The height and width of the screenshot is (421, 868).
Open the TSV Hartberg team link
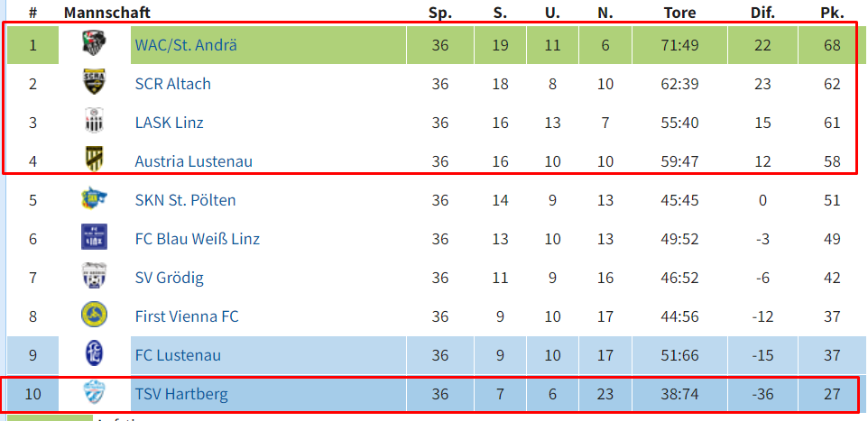click(181, 395)
